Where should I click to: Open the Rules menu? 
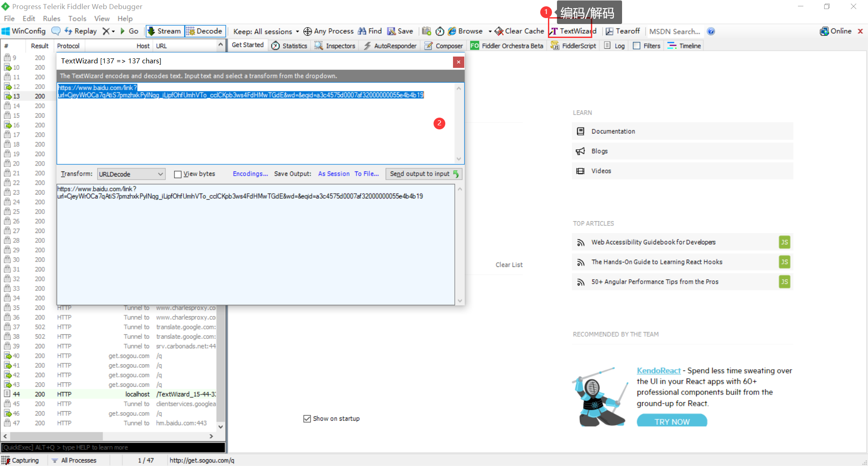[52, 19]
